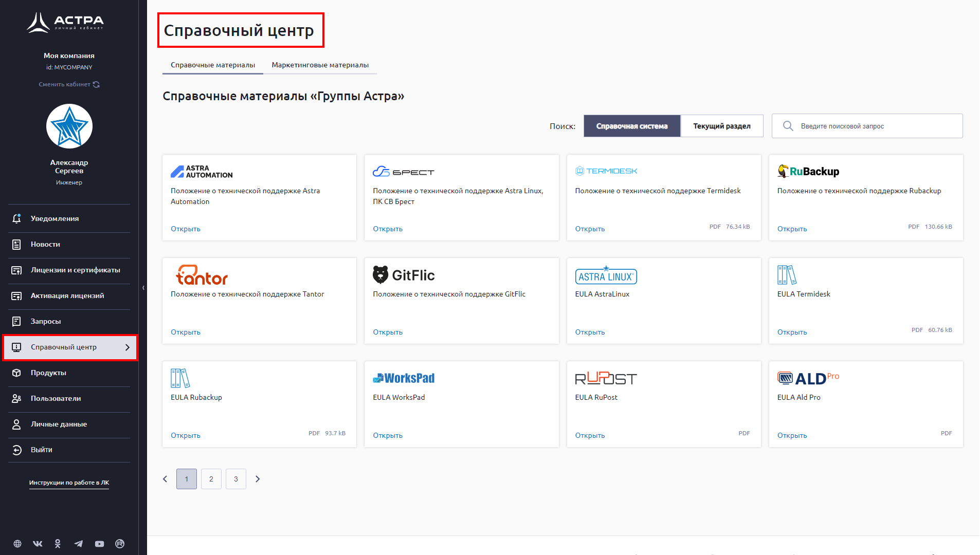980x555 pixels.
Task: Switch to Маркетинговые материалы tab
Action: click(320, 65)
